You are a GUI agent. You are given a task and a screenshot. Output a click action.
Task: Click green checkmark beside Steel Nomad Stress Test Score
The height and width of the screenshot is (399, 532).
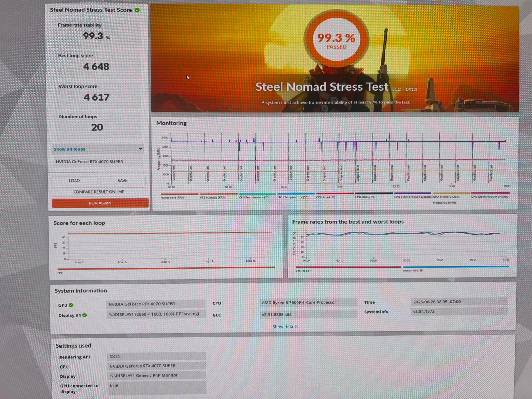137,10
